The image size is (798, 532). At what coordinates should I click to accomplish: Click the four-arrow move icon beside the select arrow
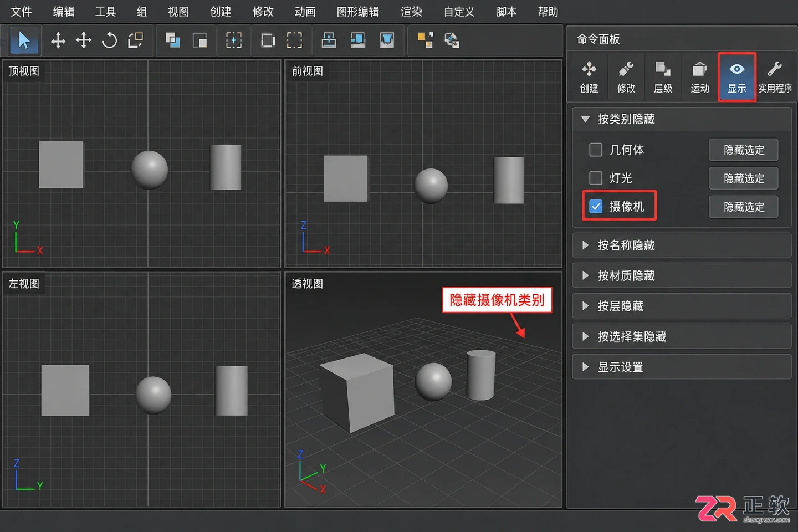click(58, 40)
